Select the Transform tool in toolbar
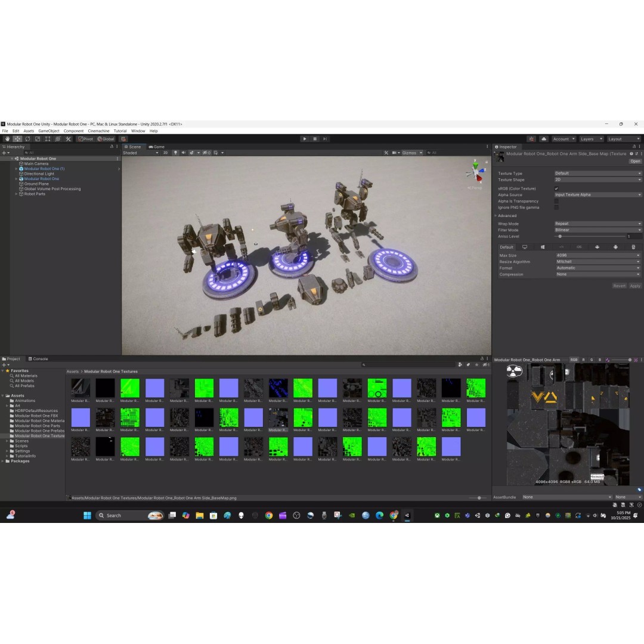 pyautogui.click(x=58, y=139)
